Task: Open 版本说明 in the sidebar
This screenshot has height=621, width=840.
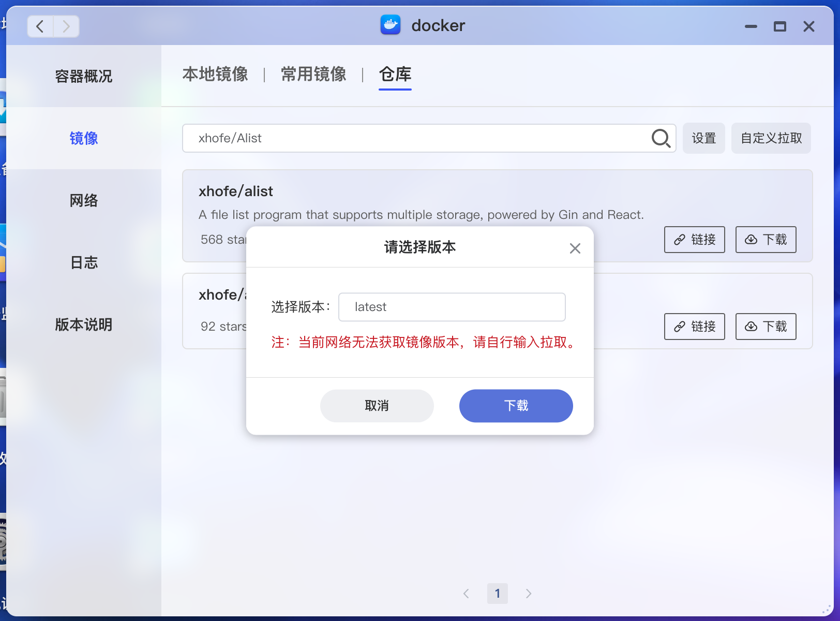Action: tap(84, 324)
